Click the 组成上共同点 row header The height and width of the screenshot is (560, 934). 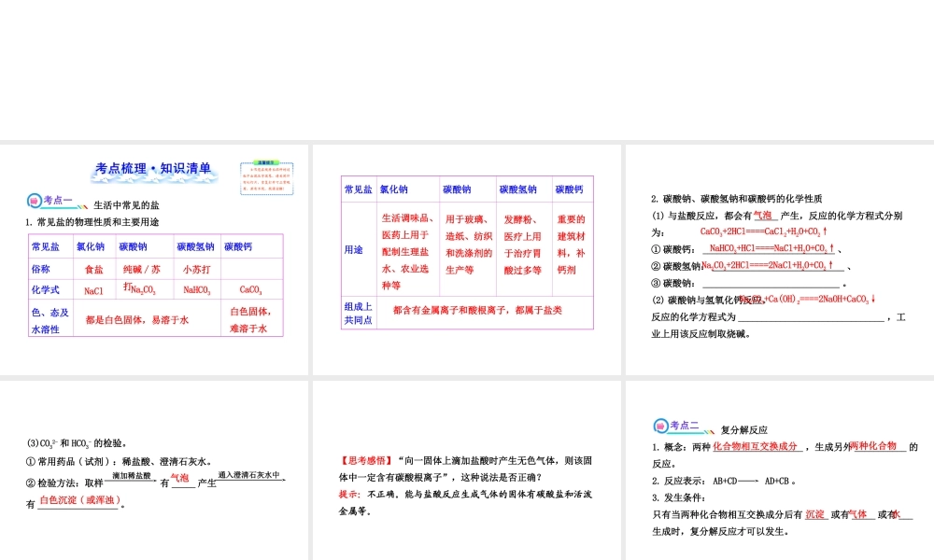tap(360, 313)
